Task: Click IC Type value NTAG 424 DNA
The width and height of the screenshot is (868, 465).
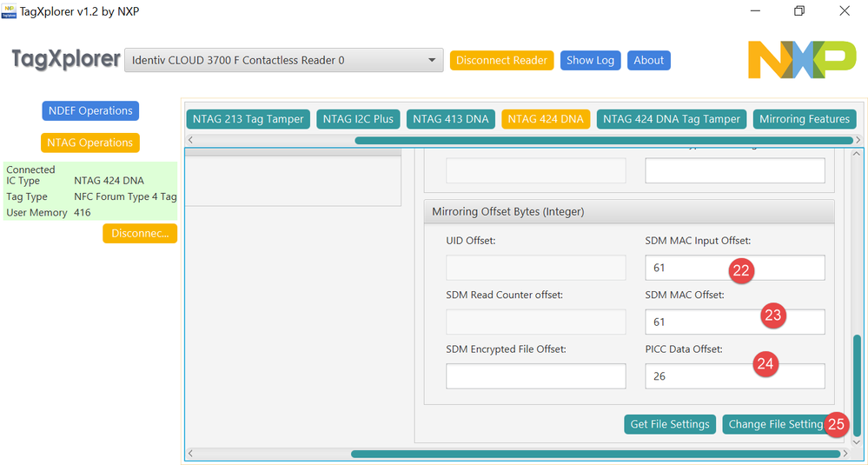Action: pos(109,181)
